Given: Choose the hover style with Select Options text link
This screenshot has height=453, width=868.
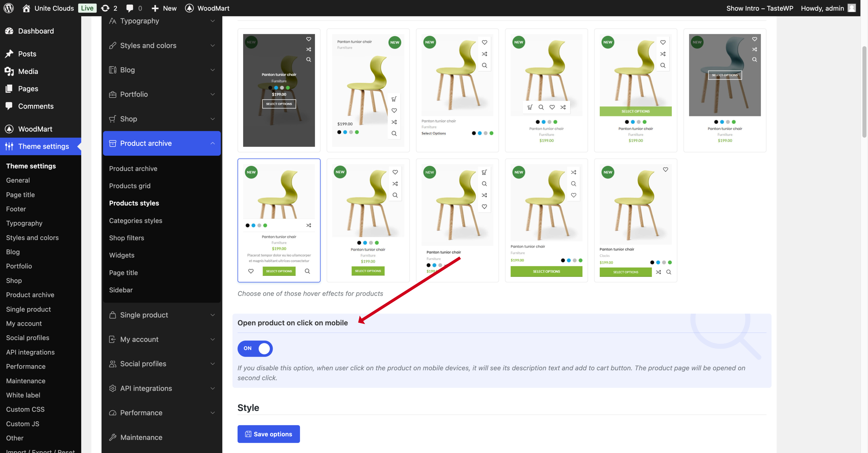Looking at the screenshot, I should (457, 90).
